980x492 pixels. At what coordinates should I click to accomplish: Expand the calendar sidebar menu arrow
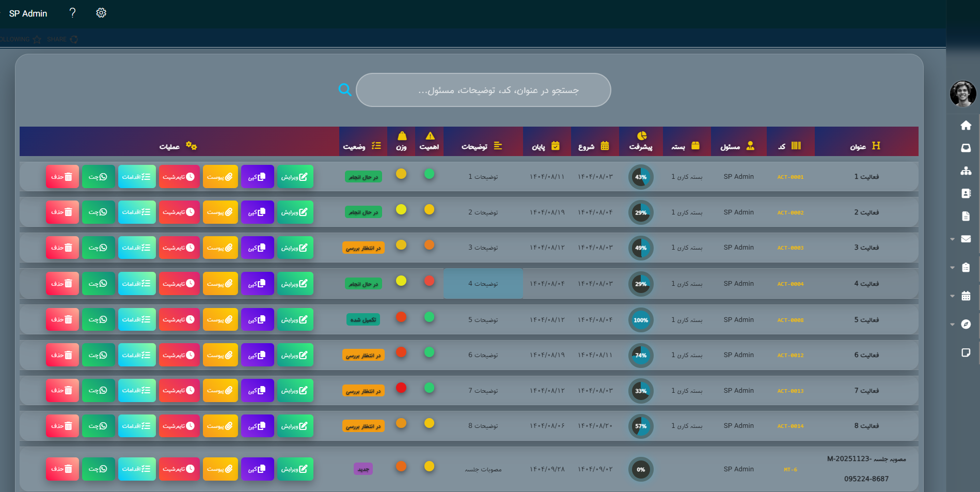tap(953, 296)
